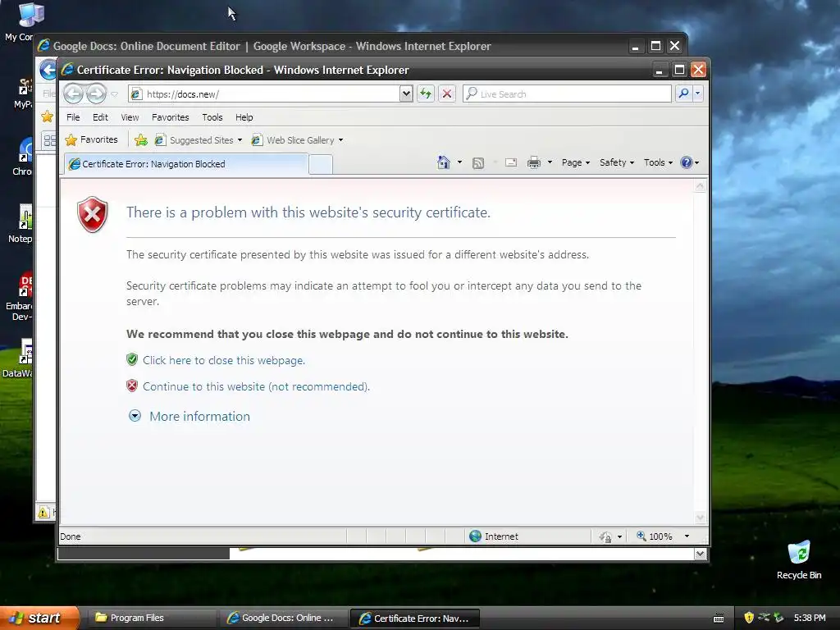Click the 100% zoom level button
Screen dimensions: 840x630
[654, 536]
